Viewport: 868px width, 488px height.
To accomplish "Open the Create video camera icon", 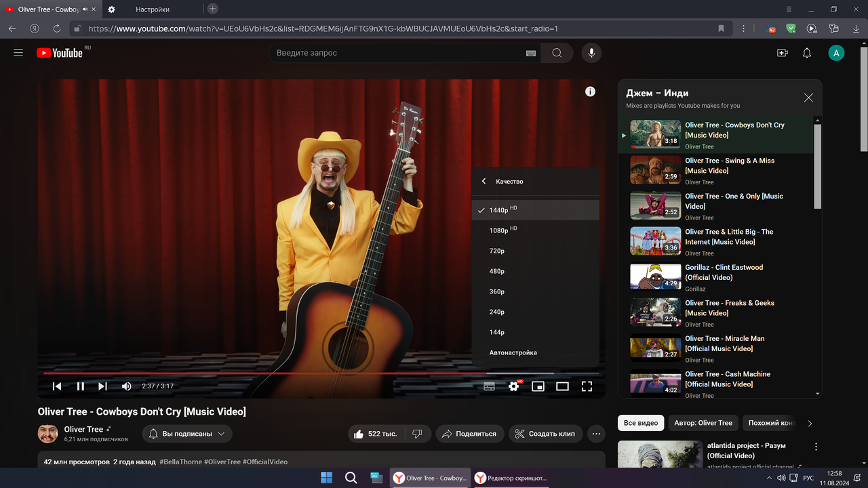I will coord(783,53).
